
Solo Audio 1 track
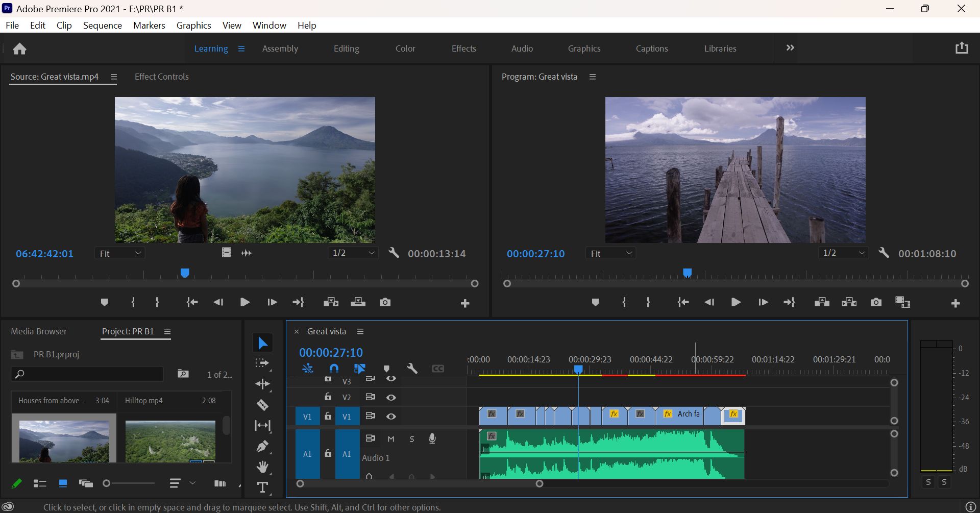tap(412, 438)
